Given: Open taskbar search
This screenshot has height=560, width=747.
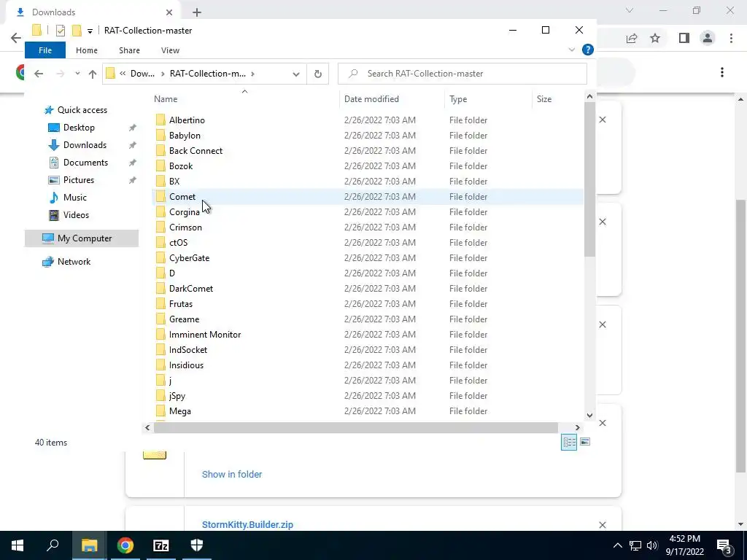Looking at the screenshot, I should point(53,545).
